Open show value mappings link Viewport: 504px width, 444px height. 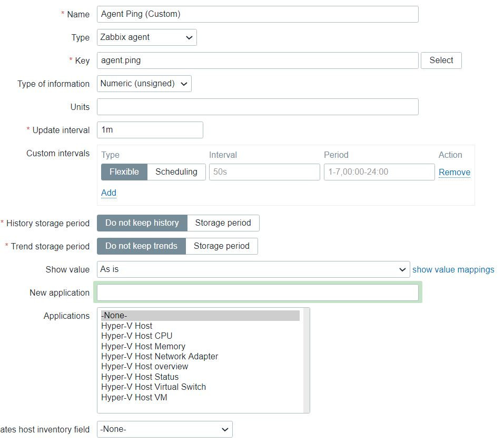pyautogui.click(x=453, y=269)
